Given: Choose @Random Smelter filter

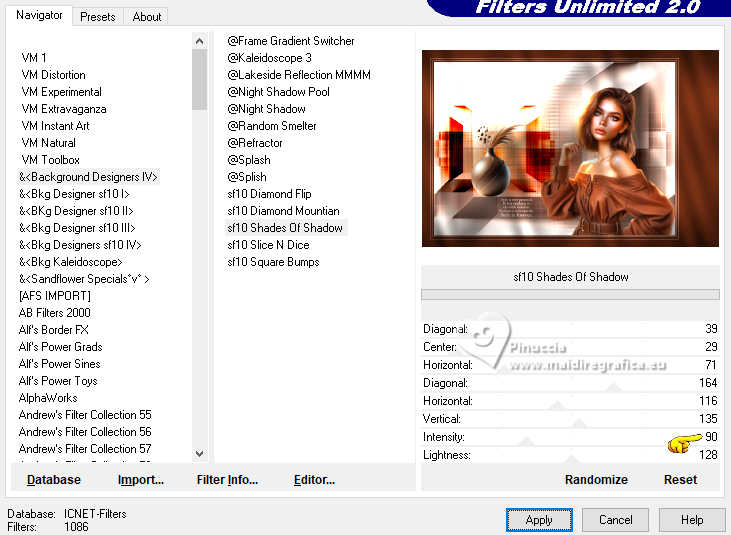Looking at the screenshot, I should 272,126.
